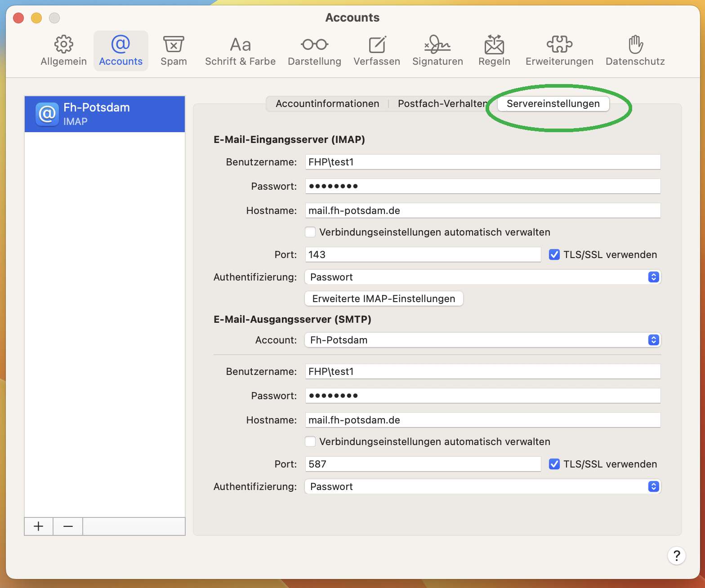Open IMAP Authentifizierung dropdown
Image resolution: width=705 pixels, height=588 pixels.
(482, 277)
